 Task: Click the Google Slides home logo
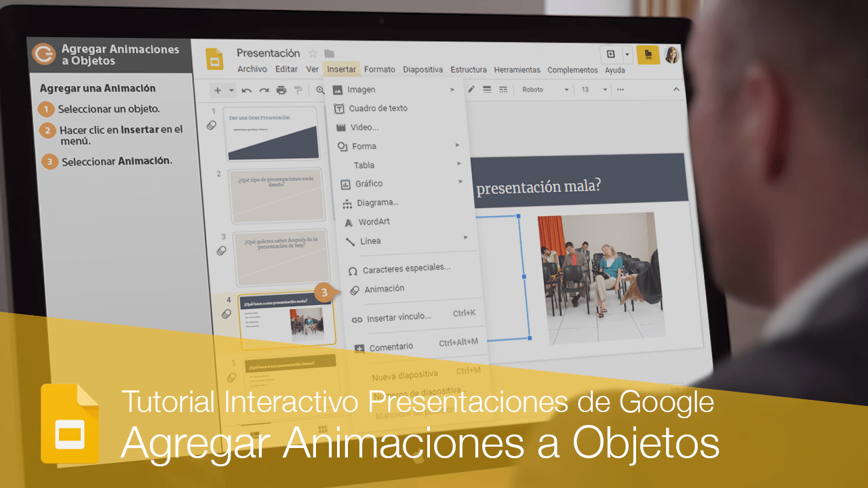point(215,59)
